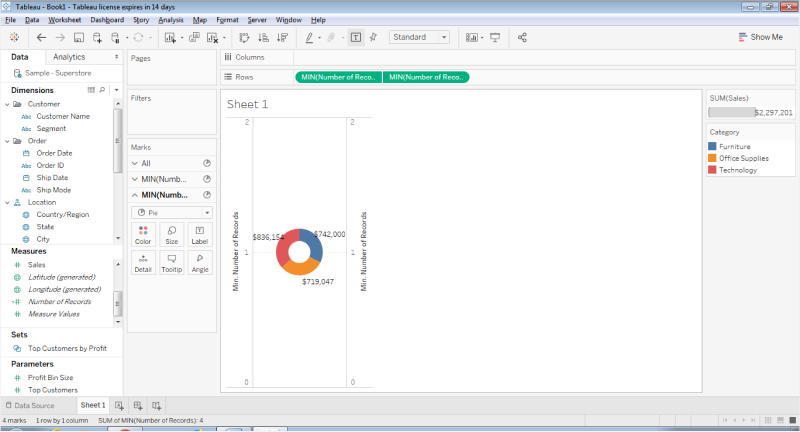The height and width of the screenshot is (432, 800).
Task: Pause auto updates icon
Action: point(115,37)
